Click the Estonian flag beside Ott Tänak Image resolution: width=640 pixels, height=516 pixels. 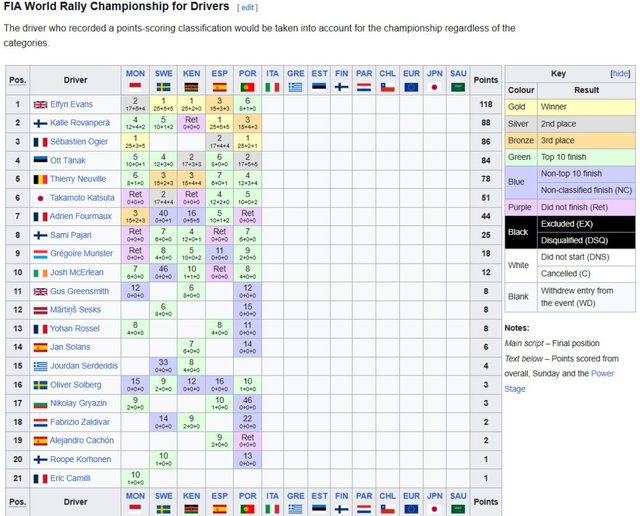click(40, 160)
